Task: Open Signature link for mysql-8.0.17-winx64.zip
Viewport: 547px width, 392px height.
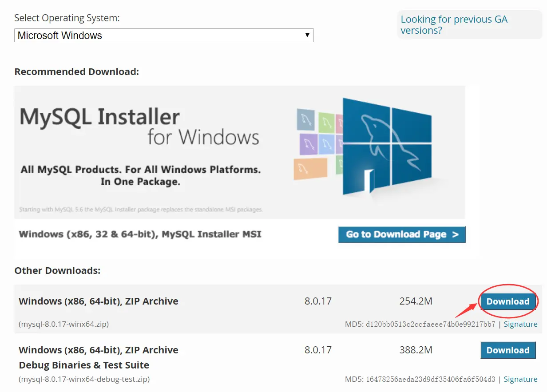Action: [x=520, y=324]
